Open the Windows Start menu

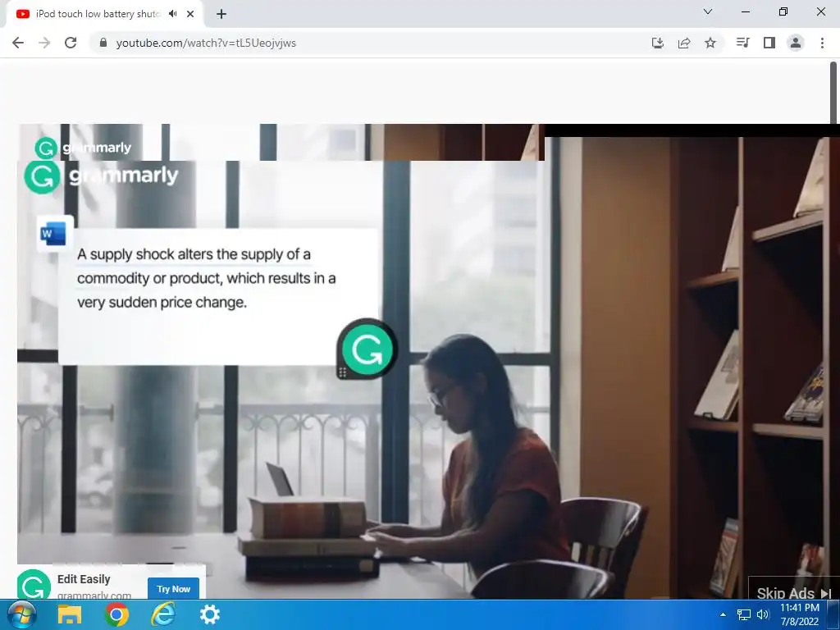point(21,614)
